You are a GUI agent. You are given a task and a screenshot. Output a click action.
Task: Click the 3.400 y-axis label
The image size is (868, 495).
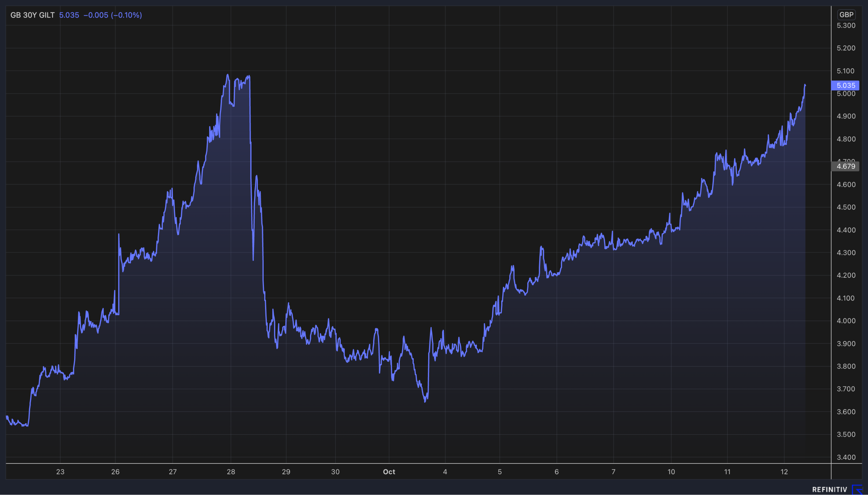[x=846, y=457]
